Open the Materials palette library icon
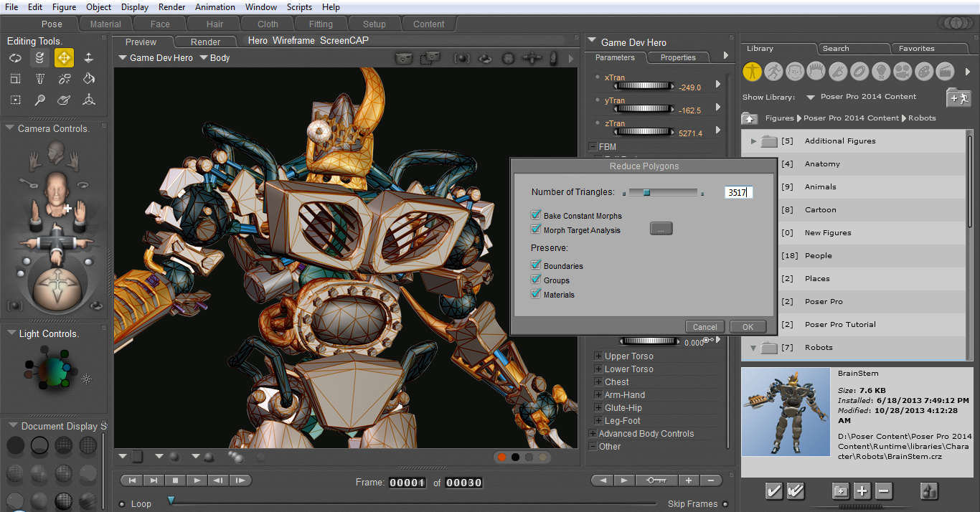980x512 pixels. click(924, 71)
